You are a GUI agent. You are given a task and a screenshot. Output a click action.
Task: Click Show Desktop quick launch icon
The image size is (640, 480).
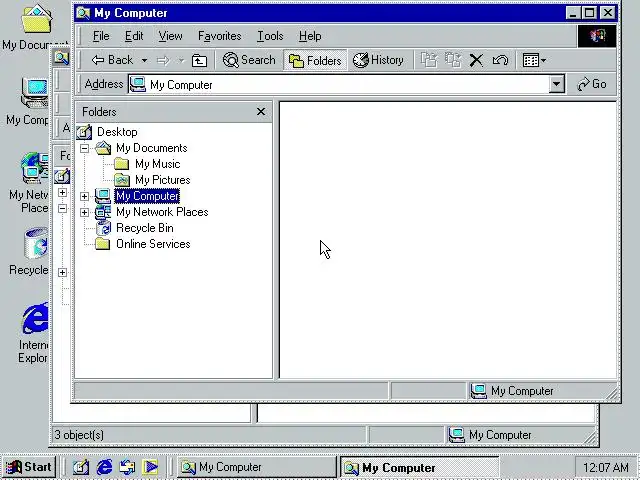(80, 467)
